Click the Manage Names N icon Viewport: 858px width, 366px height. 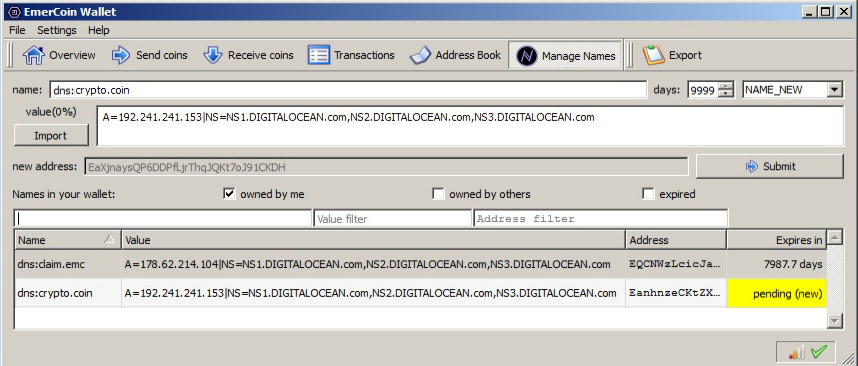(x=526, y=56)
